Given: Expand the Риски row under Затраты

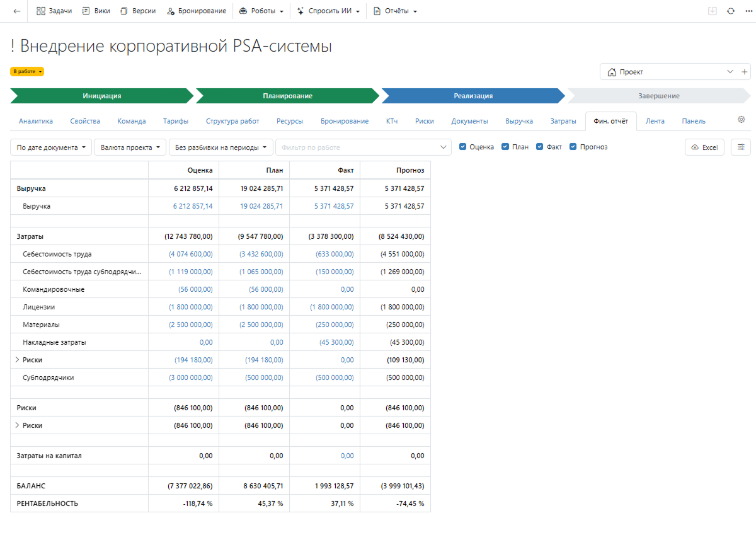Looking at the screenshot, I should click(17, 360).
